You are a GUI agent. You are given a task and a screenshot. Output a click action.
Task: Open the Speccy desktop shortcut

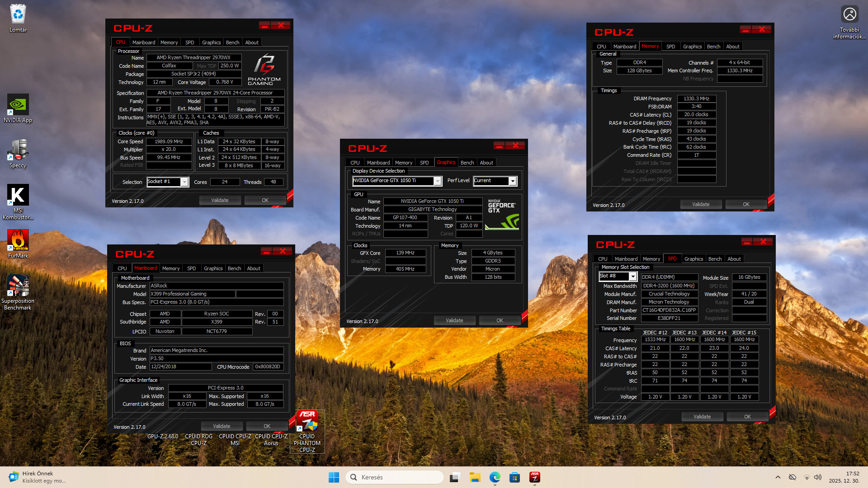(x=18, y=150)
